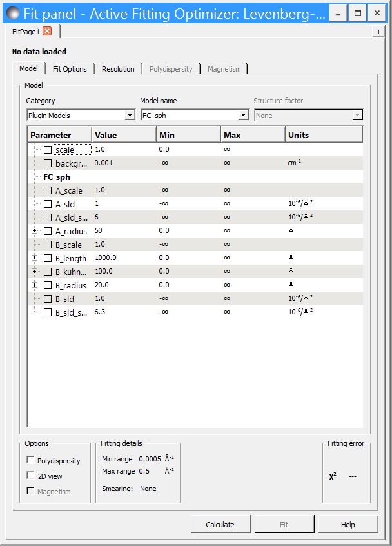Viewport: 392px width, 546px height.
Task: Click the Min range value field 0.0005
Action: coord(149,459)
